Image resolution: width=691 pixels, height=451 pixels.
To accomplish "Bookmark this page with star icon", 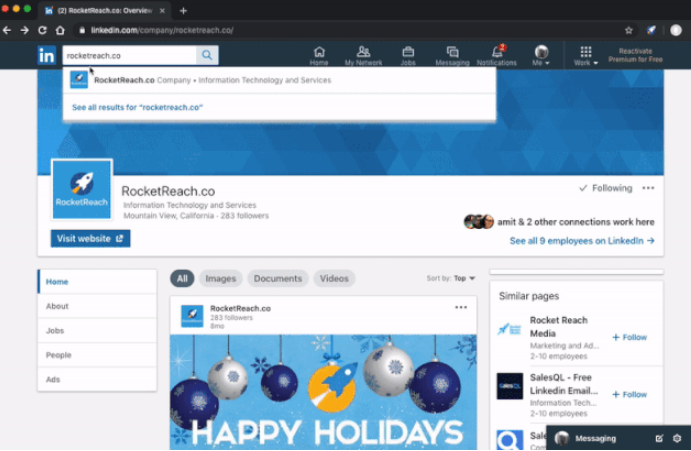I will (x=628, y=30).
